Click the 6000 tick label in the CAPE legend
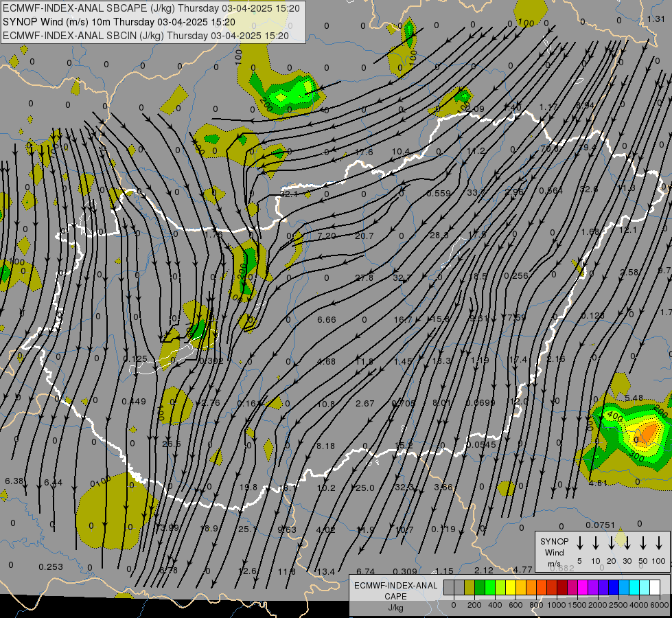 coord(660,605)
